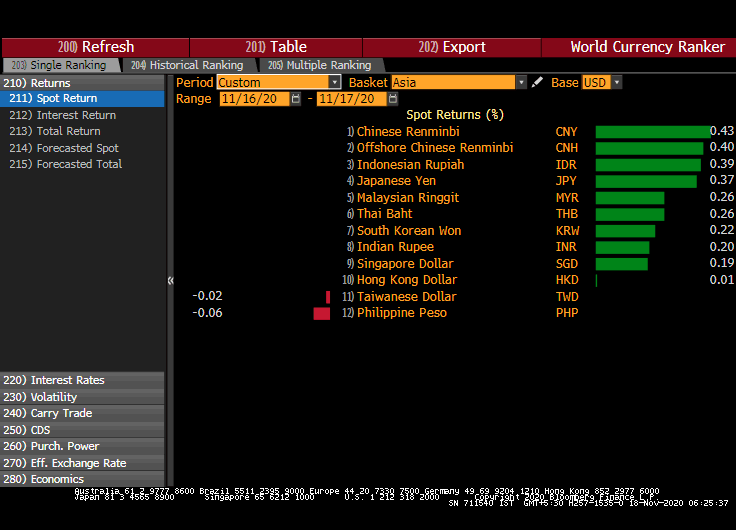Select the Japanese Yen currency row
The image size is (736, 530).
[x=396, y=181]
